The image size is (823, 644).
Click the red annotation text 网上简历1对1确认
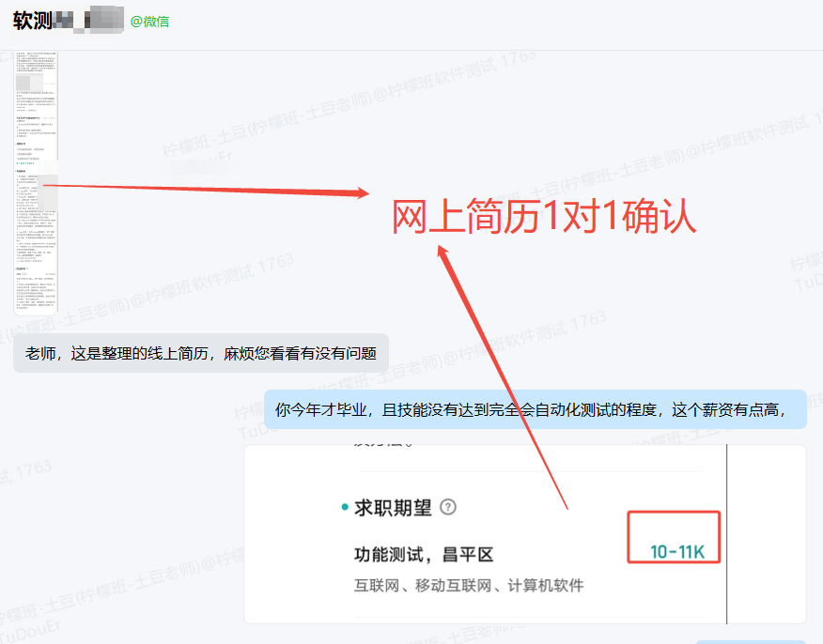click(543, 217)
